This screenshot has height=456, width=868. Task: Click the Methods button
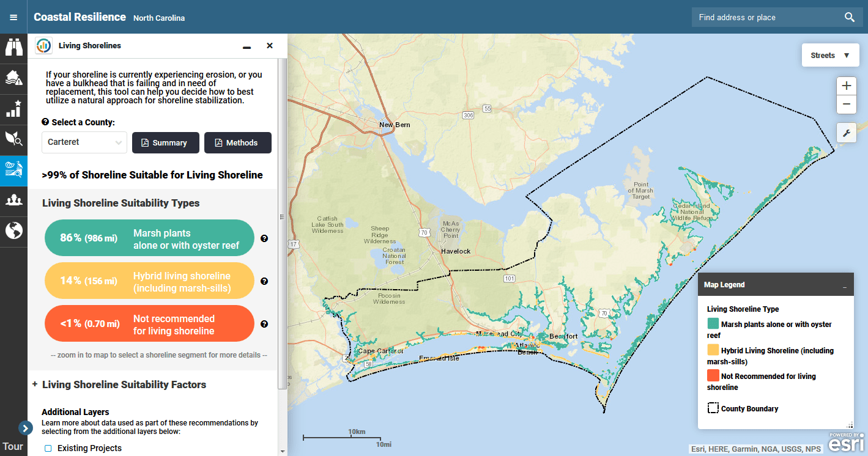[238, 142]
